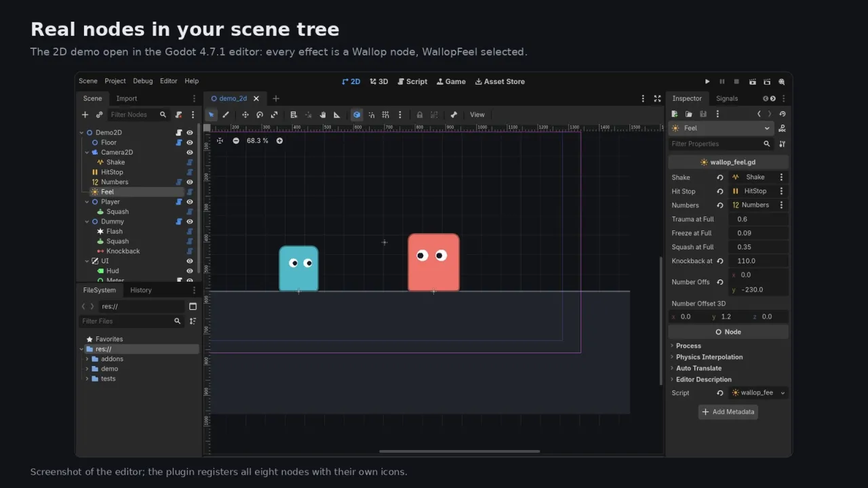The image size is (868, 488).
Task: Click the instantiate child scene link icon
Action: pos(99,115)
